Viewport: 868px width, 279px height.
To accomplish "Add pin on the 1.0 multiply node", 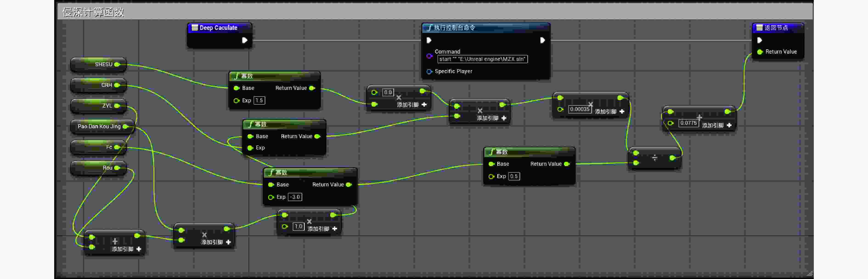I will pyautogui.click(x=335, y=229).
